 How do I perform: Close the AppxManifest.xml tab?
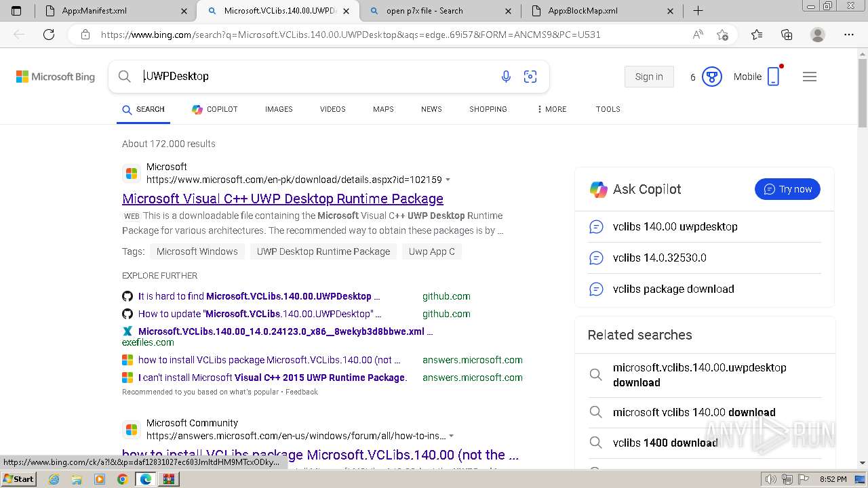[x=184, y=11]
